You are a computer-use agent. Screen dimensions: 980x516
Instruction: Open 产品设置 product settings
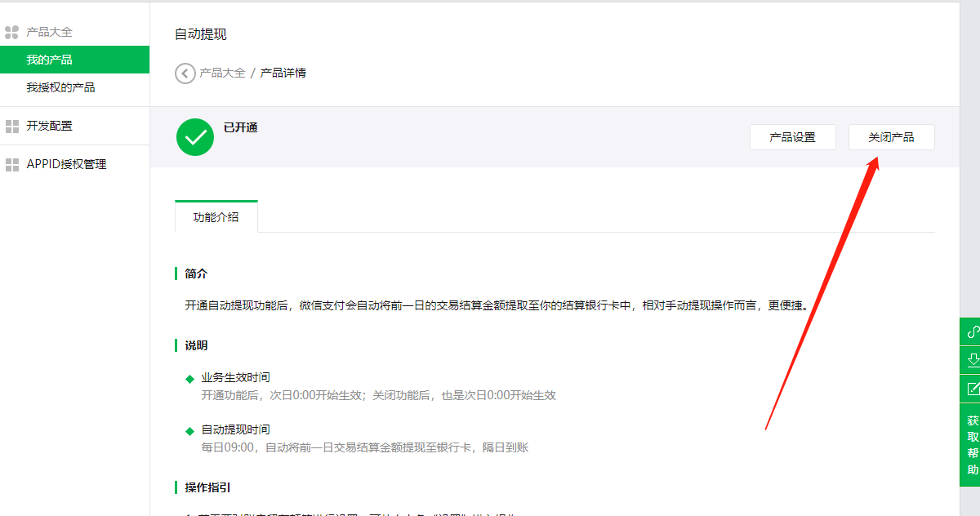(x=792, y=137)
